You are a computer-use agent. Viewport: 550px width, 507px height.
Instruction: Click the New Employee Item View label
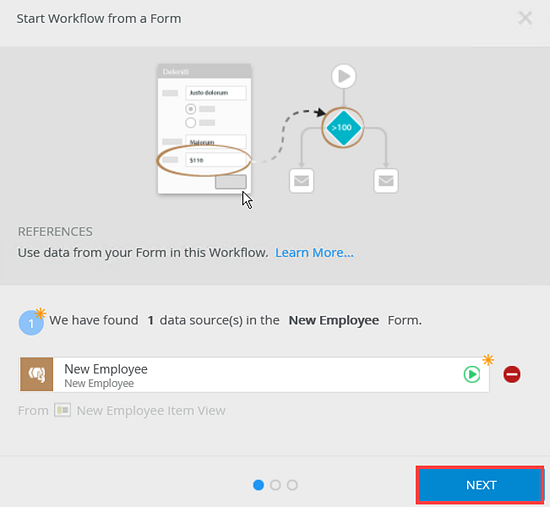click(151, 411)
